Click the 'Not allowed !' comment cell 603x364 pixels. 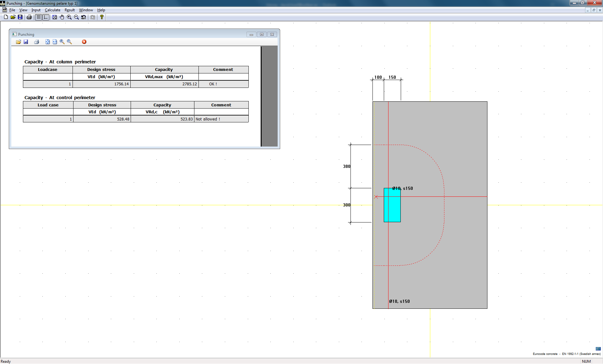tap(221, 119)
